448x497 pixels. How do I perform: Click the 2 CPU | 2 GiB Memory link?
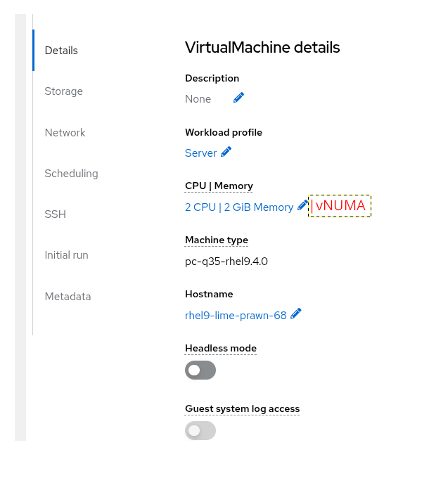pos(239,207)
